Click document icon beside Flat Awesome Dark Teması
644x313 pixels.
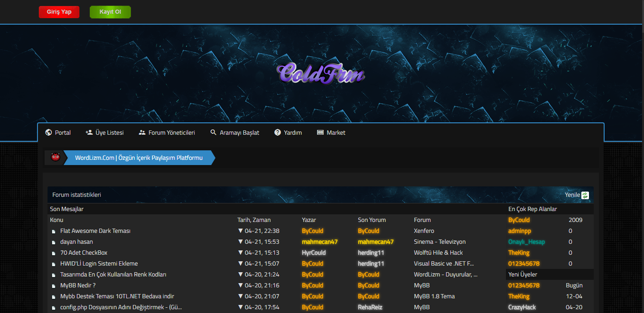[x=54, y=231]
